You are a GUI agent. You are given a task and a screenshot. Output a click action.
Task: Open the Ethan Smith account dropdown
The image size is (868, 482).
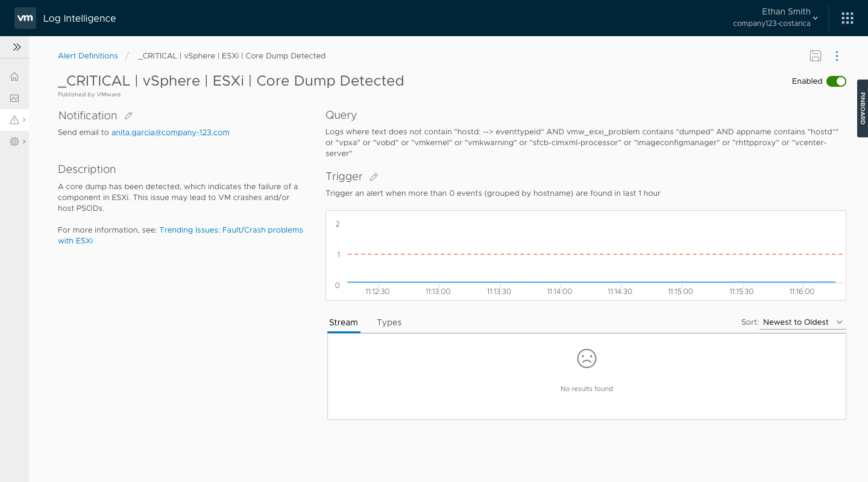[x=776, y=17]
